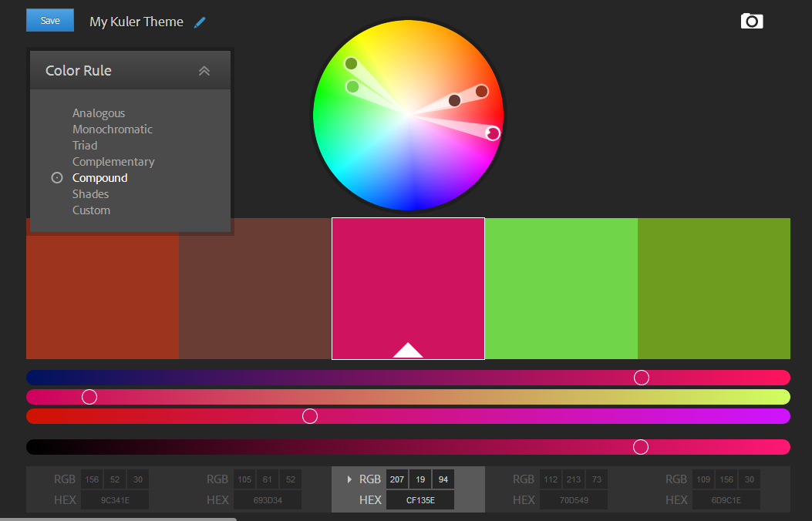Expand the small arrow beside active RGB label
812x521 pixels.
coord(349,479)
